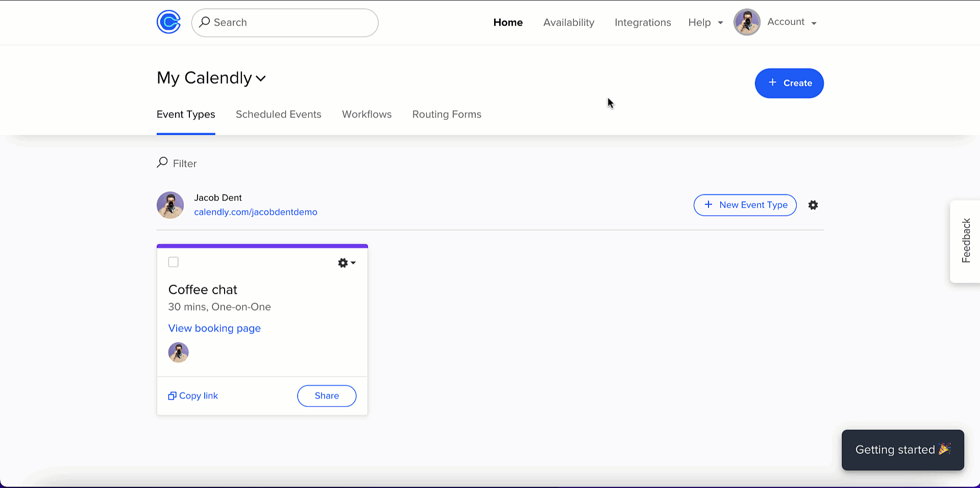Open the My Calendly dropdown chevron

[261, 79]
